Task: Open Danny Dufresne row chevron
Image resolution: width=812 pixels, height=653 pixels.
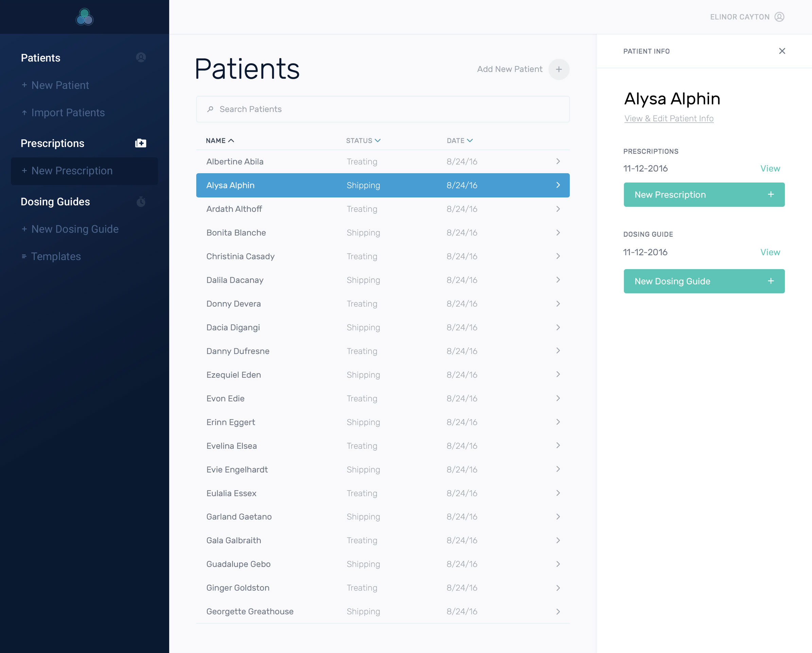Action: (x=558, y=351)
